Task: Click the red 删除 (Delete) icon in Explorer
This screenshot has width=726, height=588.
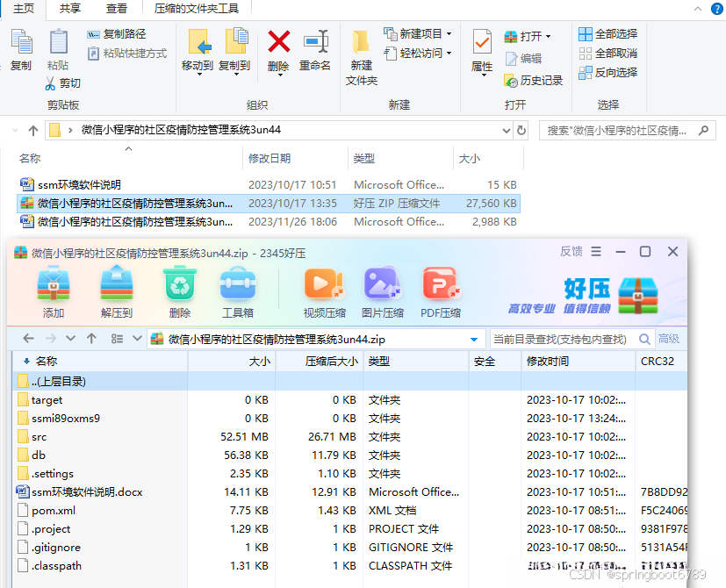Action: (279, 42)
